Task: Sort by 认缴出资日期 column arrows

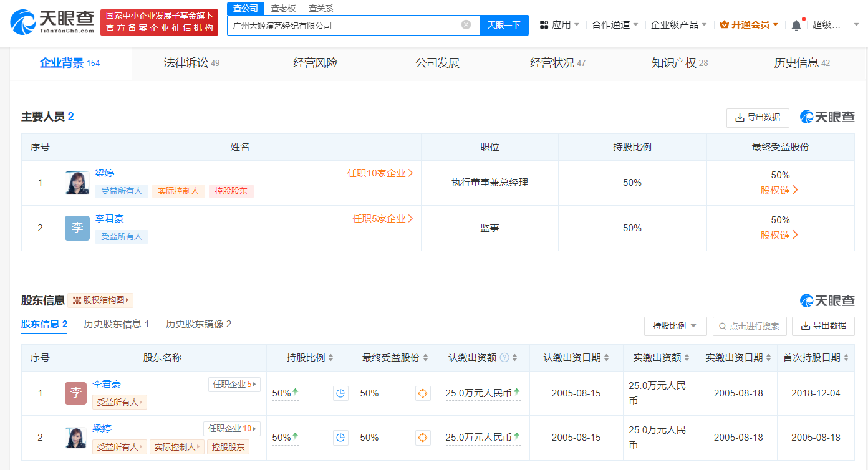Action: pyautogui.click(x=607, y=358)
